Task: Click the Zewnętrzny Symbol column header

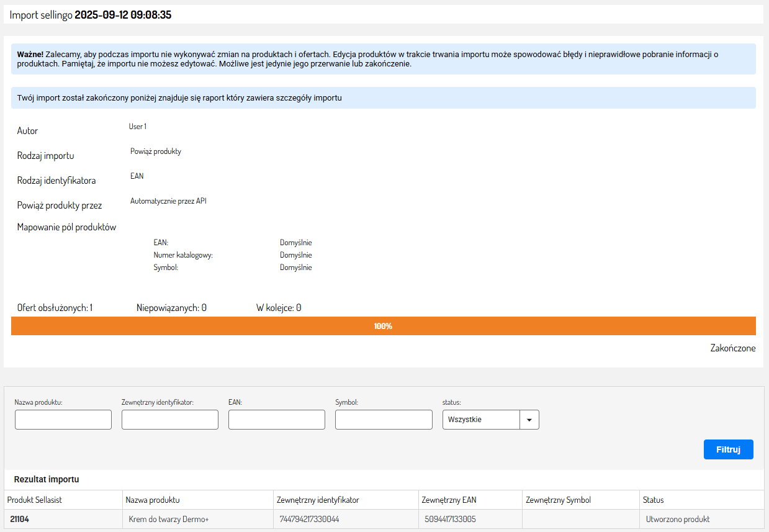Action: pos(558,500)
